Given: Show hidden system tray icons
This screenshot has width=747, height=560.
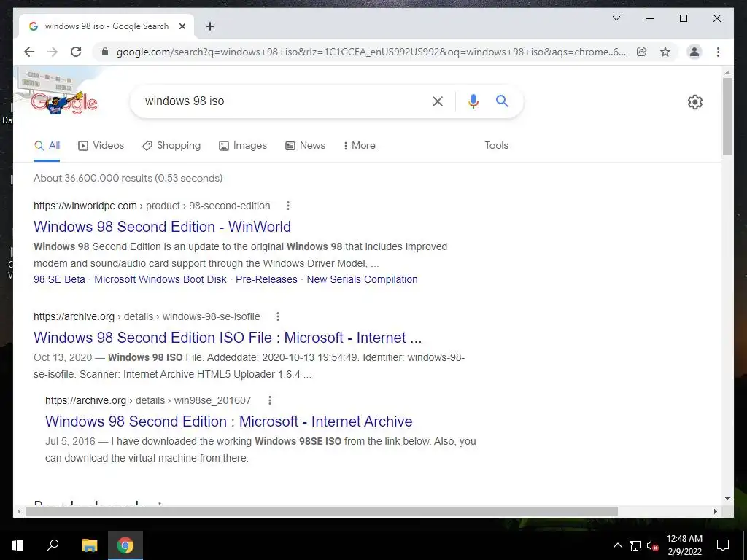Looking at the screenshot, I should click(x=617, y=545).
